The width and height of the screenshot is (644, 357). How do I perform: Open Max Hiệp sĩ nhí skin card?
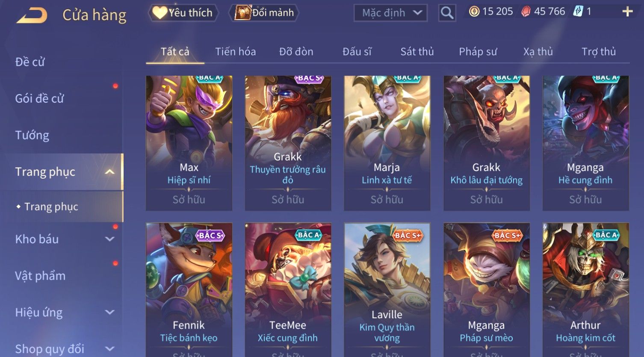point(189,143)
